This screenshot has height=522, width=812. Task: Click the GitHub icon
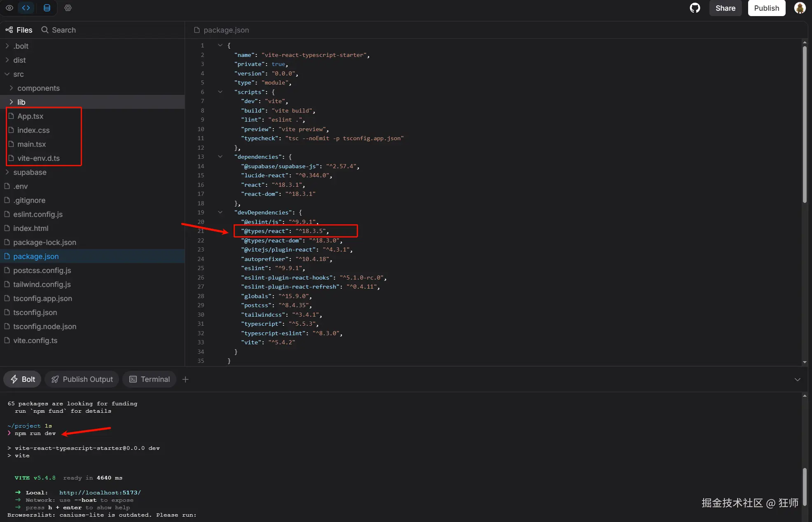[x=695, y=8]
